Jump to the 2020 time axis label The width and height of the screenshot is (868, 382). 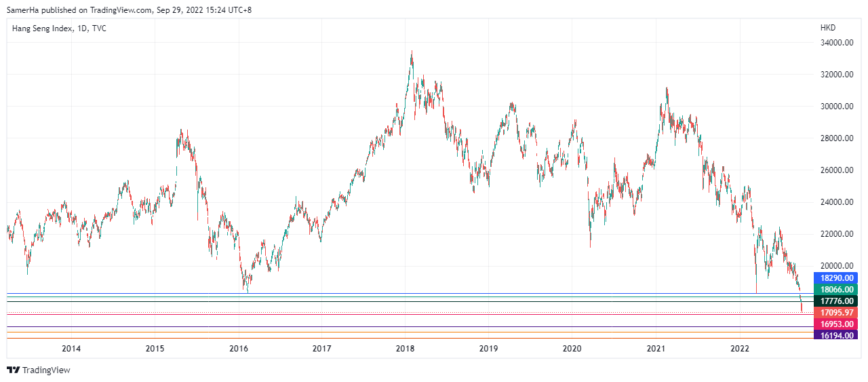tap(572, 349)
